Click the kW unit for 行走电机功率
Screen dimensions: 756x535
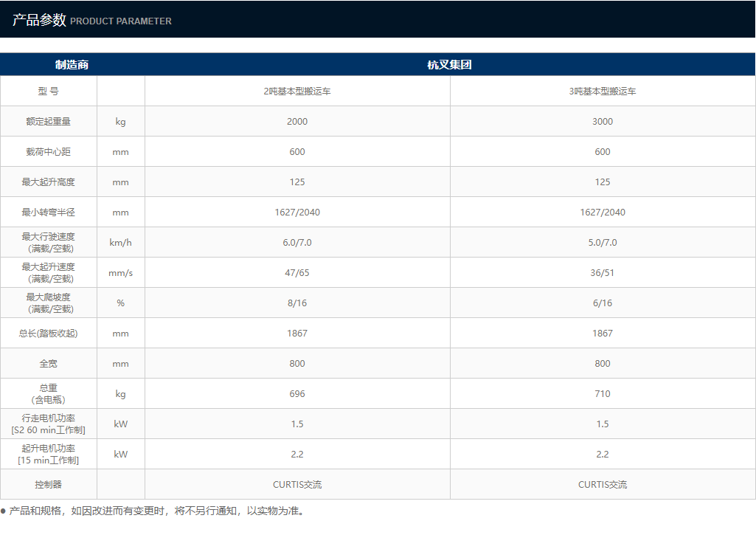click(x=120, y=424)
